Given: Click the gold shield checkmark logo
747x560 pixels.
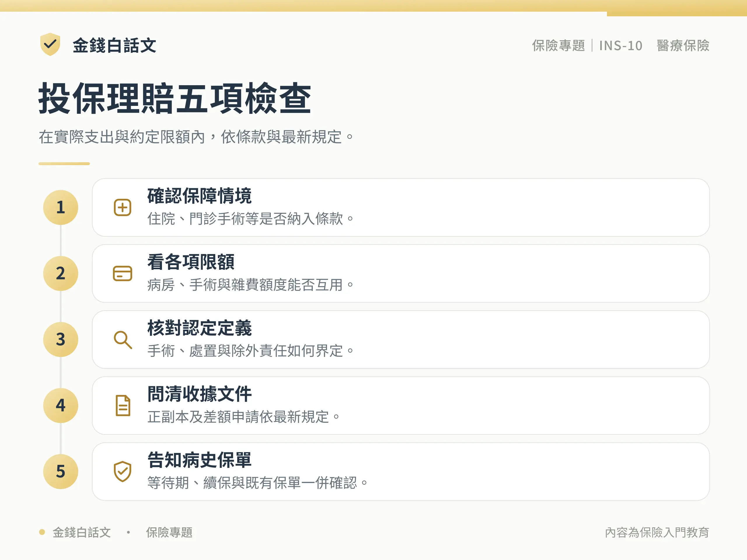Looking at the screenshot, I should [50, 44].
